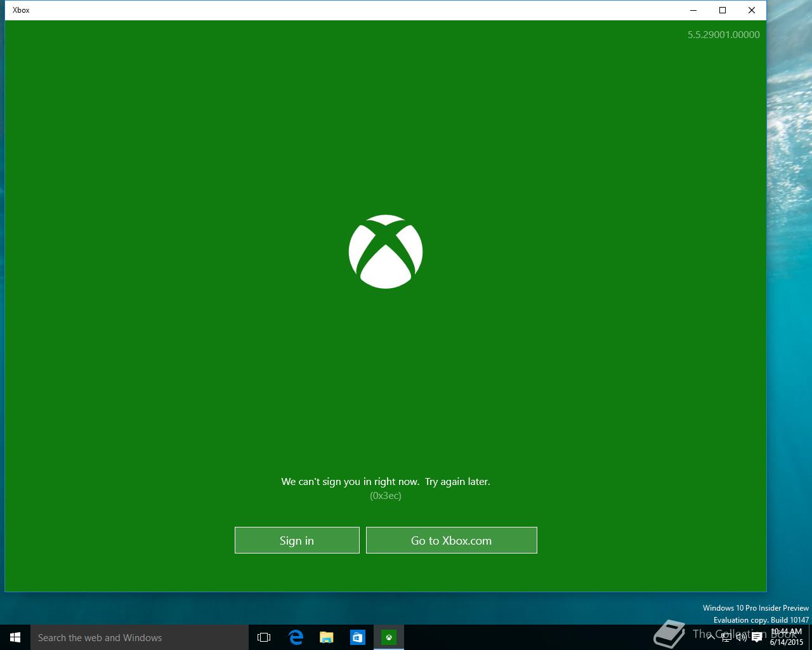This screenshot has height=650, width=812.
Task: Click the "We can't sign you in" message
Action: [386, 482]
